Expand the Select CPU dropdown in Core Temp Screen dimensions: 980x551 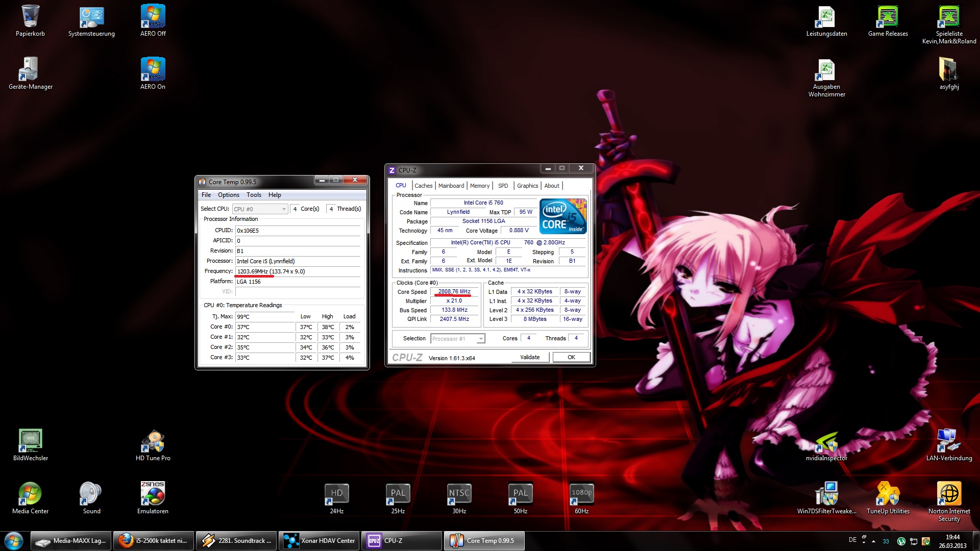tap(260, 209)
